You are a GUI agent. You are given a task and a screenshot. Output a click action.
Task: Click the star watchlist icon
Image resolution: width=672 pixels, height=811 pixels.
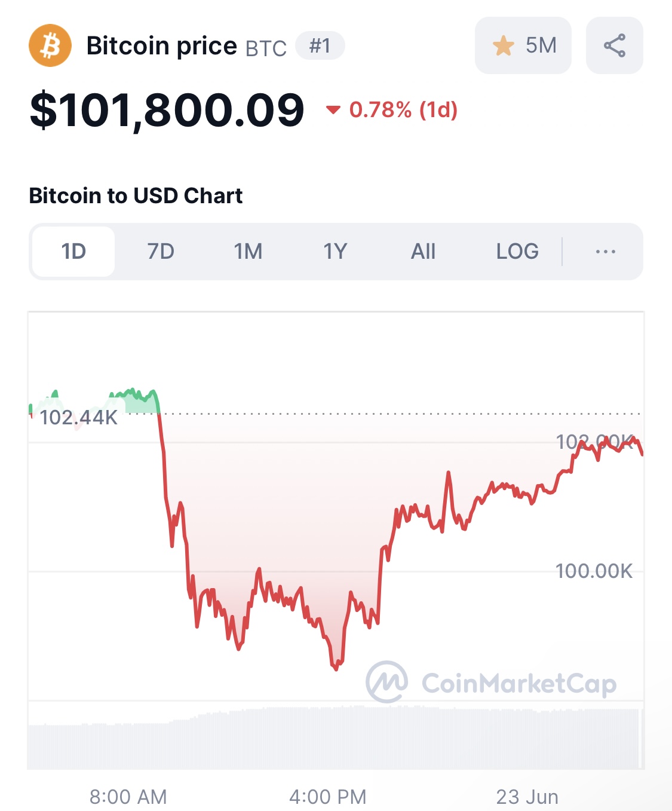pyautogui.click(x=503, y=45)
